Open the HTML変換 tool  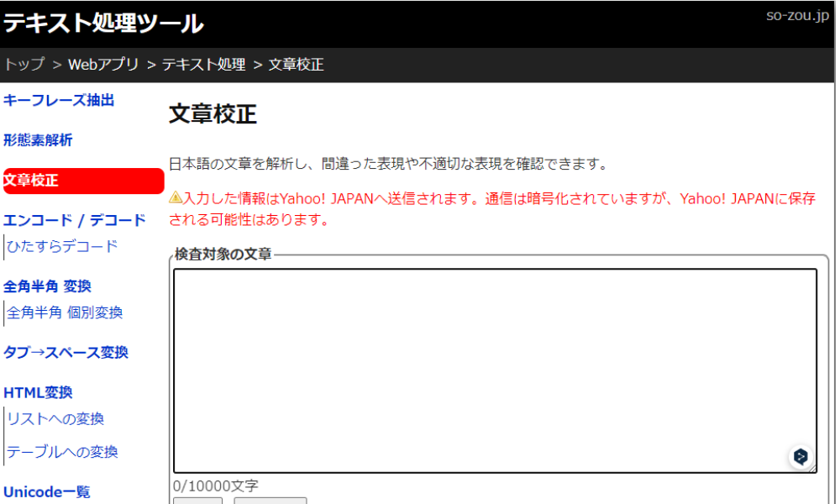(38, 392)
